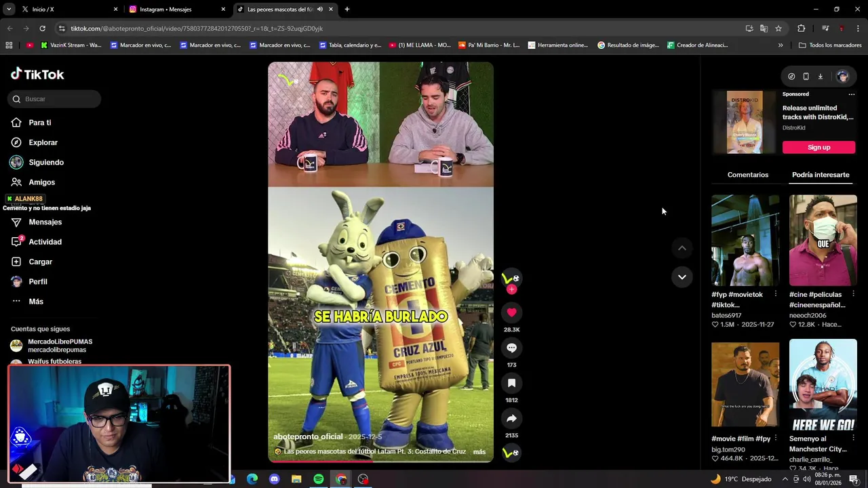Image resolution: width=868 pixels, height=488 pixels.
Task: Go to next video with down arrow
Action: [682, 277]
